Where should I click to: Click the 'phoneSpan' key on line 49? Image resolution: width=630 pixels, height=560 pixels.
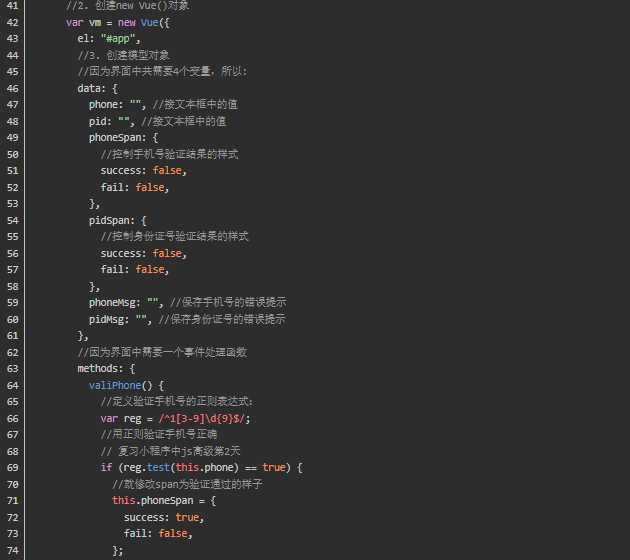(116, 137)
